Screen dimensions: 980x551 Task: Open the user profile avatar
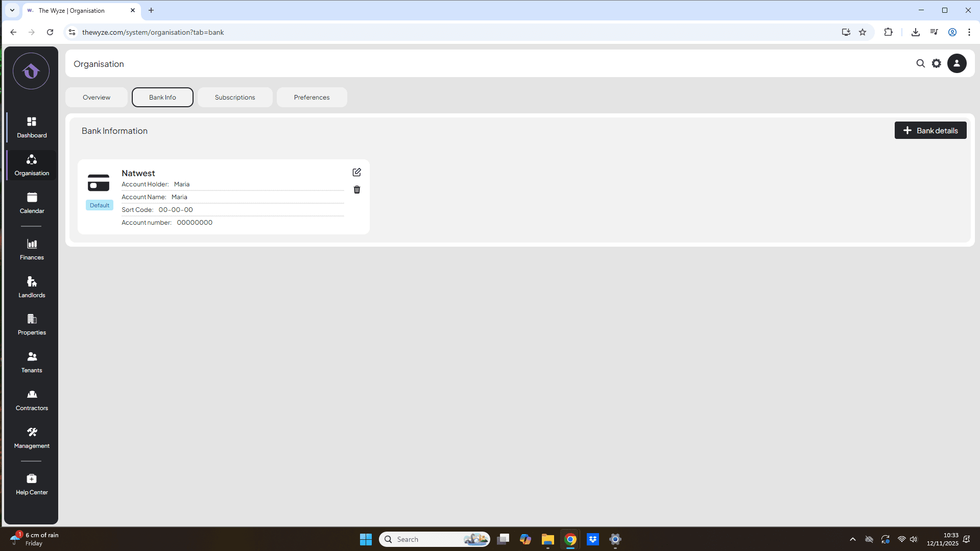[957, 64]
